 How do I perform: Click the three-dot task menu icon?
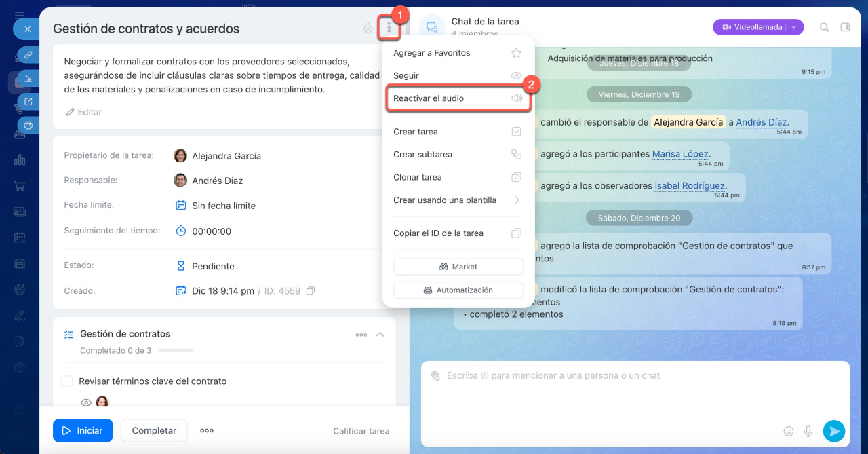click(x=389, y=28)
